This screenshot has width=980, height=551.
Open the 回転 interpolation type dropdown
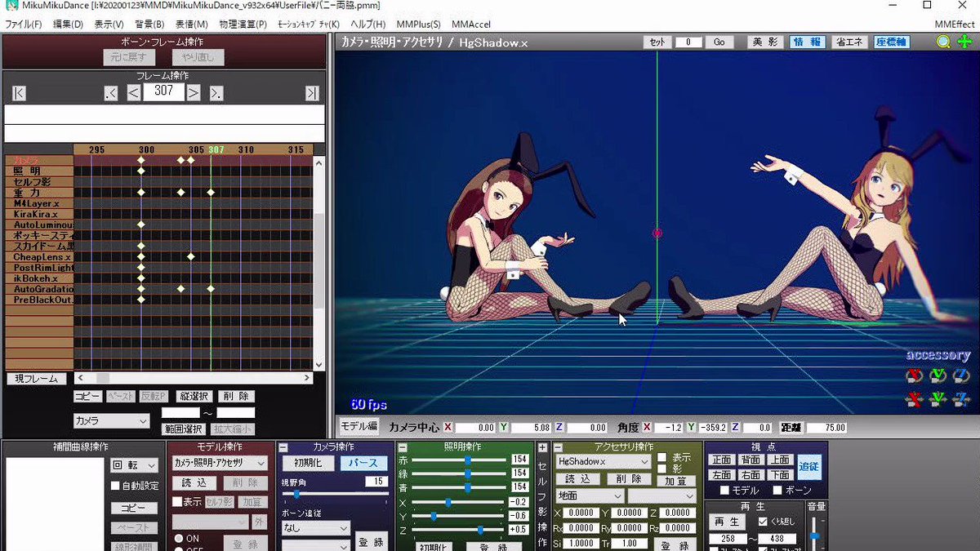[135, 465]
